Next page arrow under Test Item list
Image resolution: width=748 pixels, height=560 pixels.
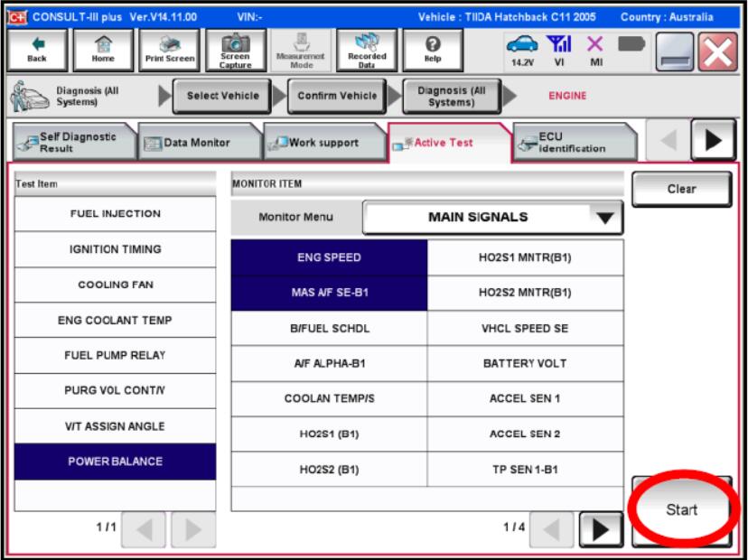[193, 529]
